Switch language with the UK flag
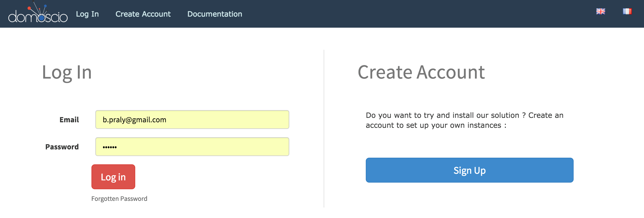 600,11
